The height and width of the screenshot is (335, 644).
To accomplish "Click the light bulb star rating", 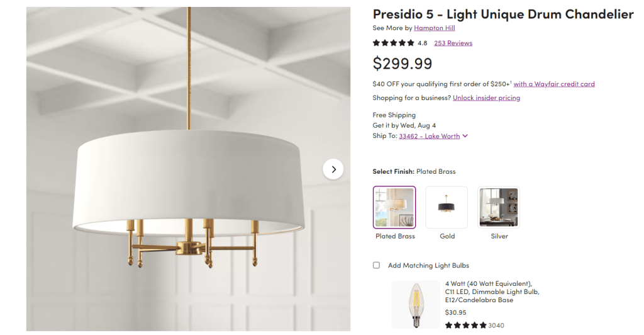I will click(465, 326).
